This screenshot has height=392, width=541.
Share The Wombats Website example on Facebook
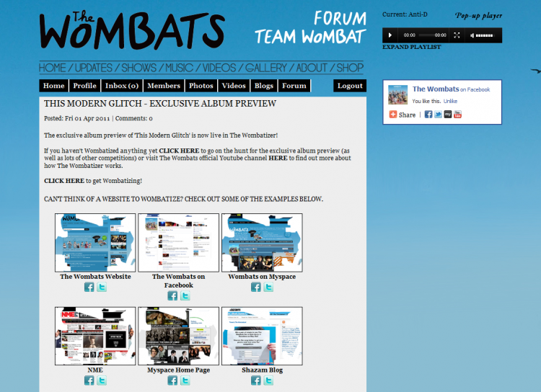[89, 287]
